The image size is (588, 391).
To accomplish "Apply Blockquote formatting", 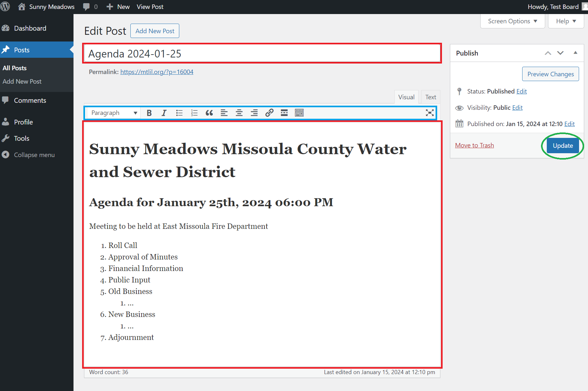I will tap(209, 113).
